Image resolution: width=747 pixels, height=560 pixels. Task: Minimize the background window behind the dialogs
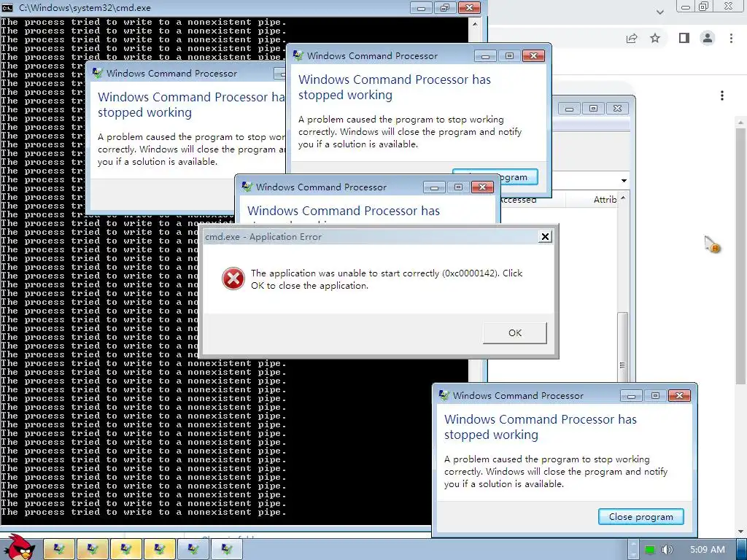(x=569, y=109)
